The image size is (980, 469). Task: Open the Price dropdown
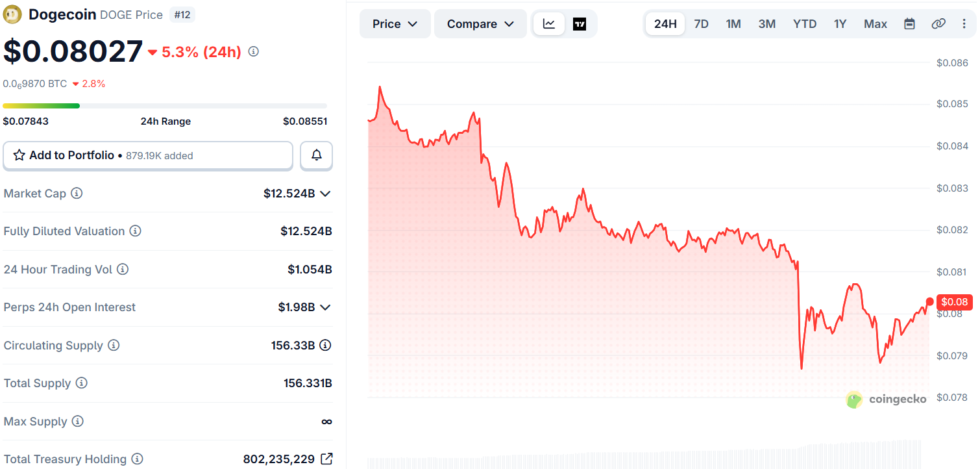coord(395,24)
